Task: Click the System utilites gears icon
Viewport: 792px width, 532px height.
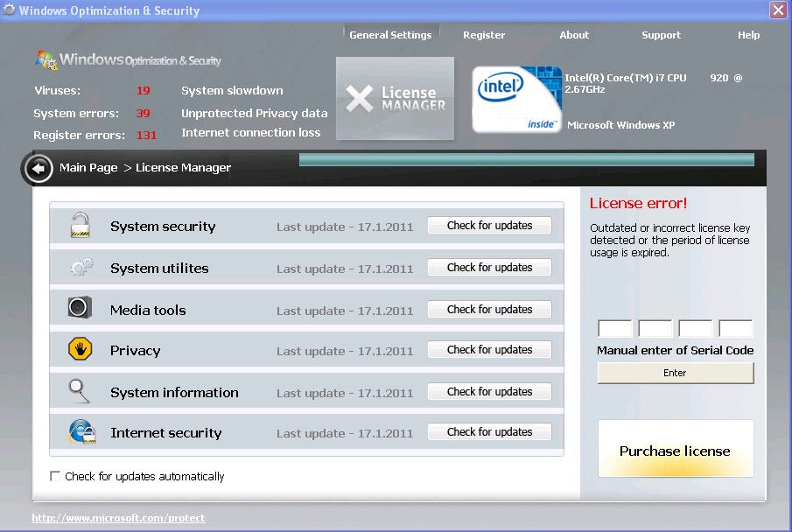Action: (x=81, y=267)
